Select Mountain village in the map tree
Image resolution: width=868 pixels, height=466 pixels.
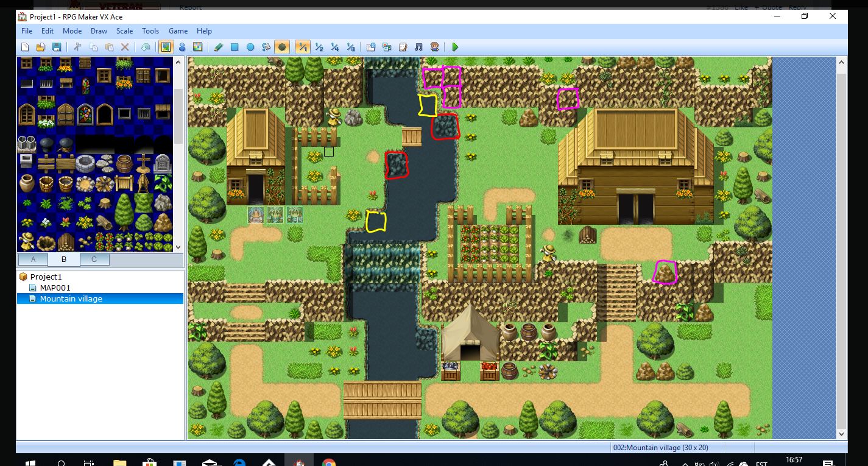71,298
